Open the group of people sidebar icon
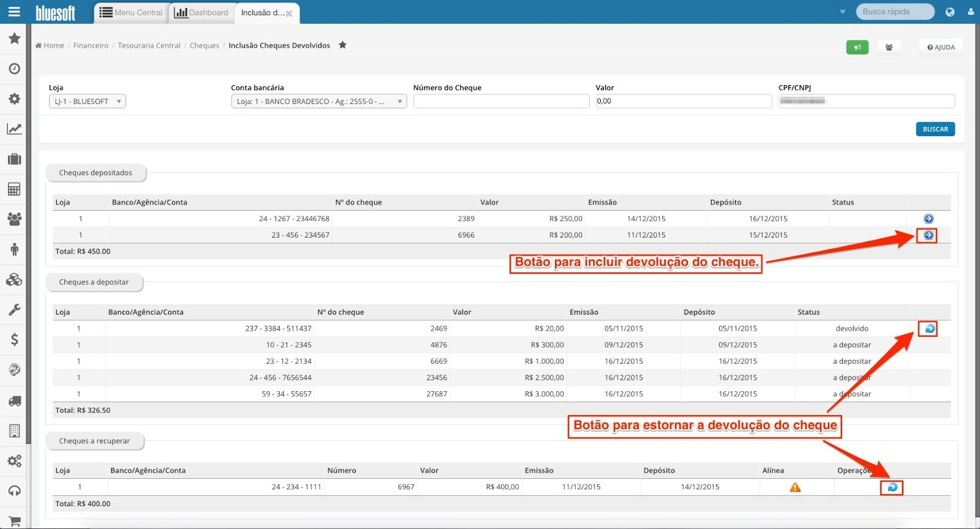The width and height of the screenshot is (980, 529). coord(14,219)
